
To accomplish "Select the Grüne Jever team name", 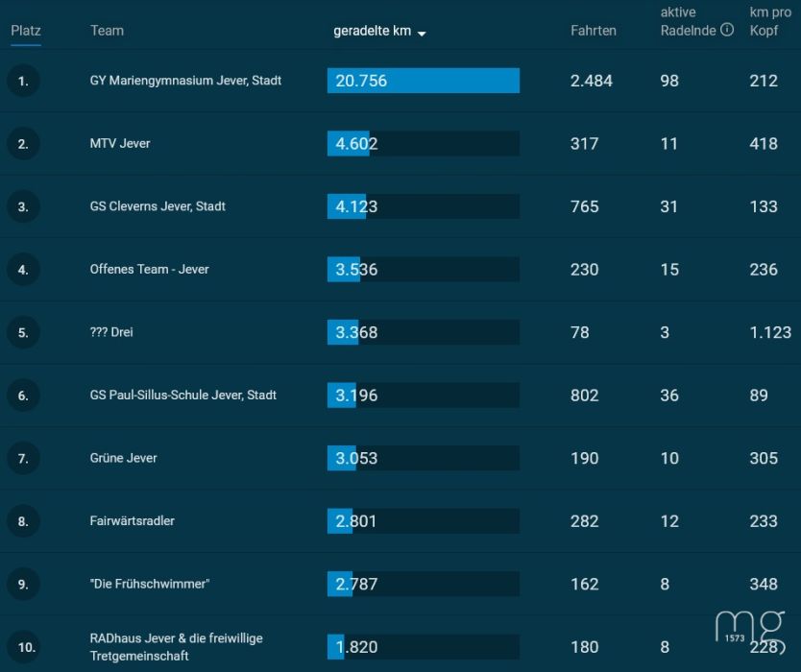I will (123, 458).
